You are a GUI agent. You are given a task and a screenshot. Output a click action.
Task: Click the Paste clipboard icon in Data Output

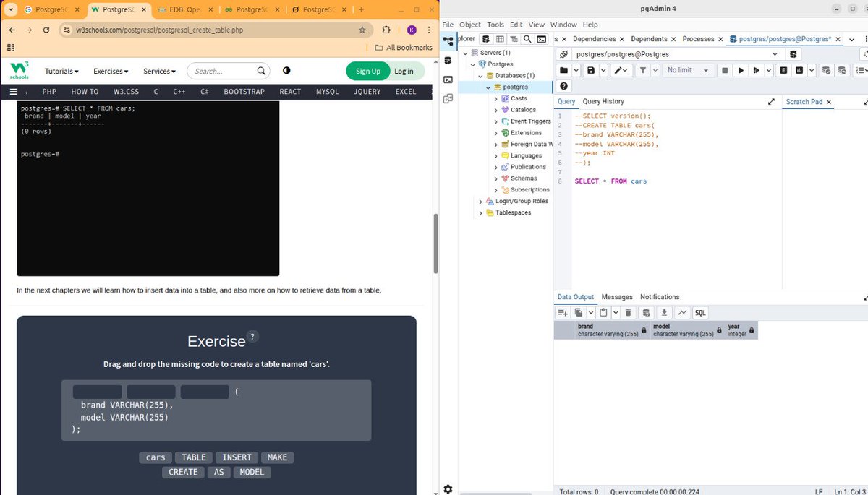coord(605,313)
